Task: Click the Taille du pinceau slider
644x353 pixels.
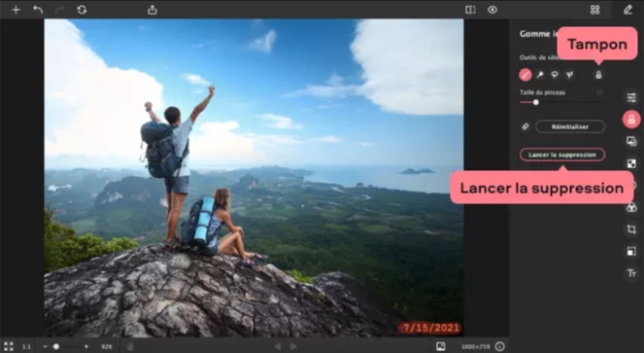Action: click(x=561, y=102)
